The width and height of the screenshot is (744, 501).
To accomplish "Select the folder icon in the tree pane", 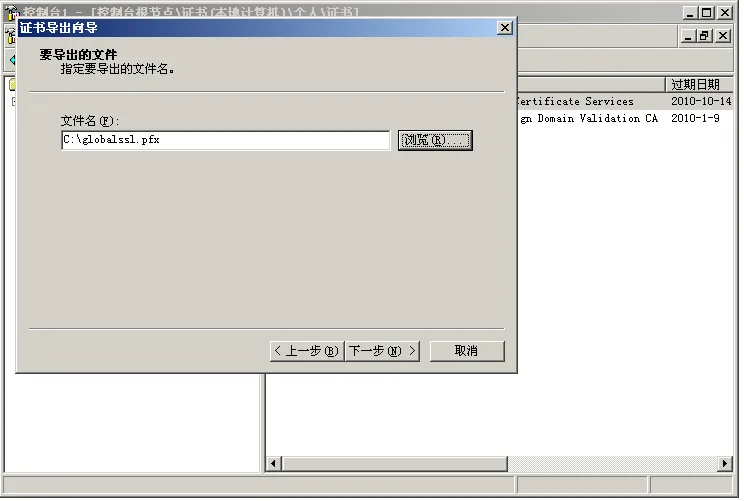I will click(12, 84).
